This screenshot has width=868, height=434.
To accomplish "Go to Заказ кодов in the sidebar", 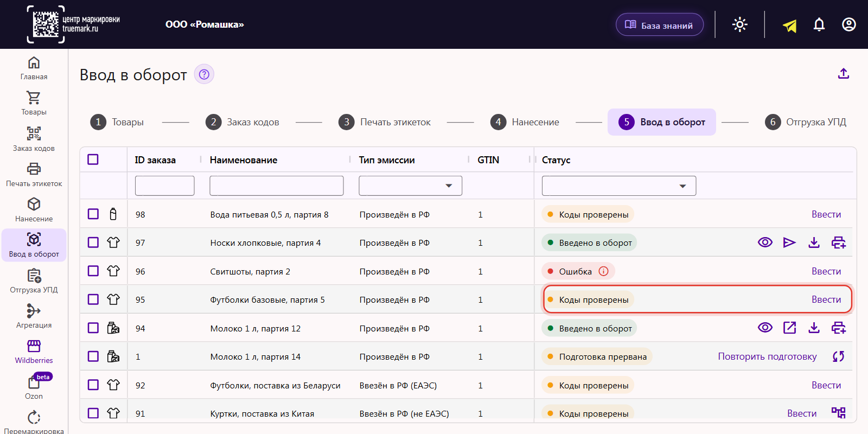I will [x=34, y=139].
